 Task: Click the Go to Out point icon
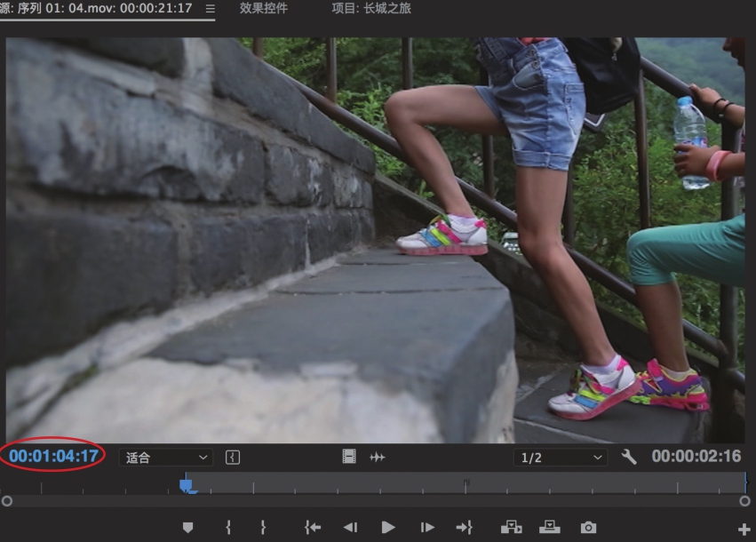[464, 527]
